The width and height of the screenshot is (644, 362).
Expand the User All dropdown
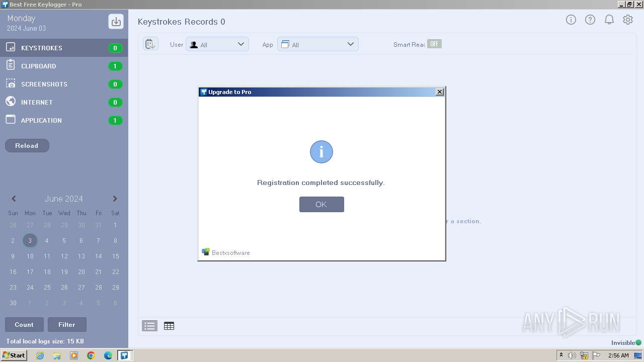[217, 44]
